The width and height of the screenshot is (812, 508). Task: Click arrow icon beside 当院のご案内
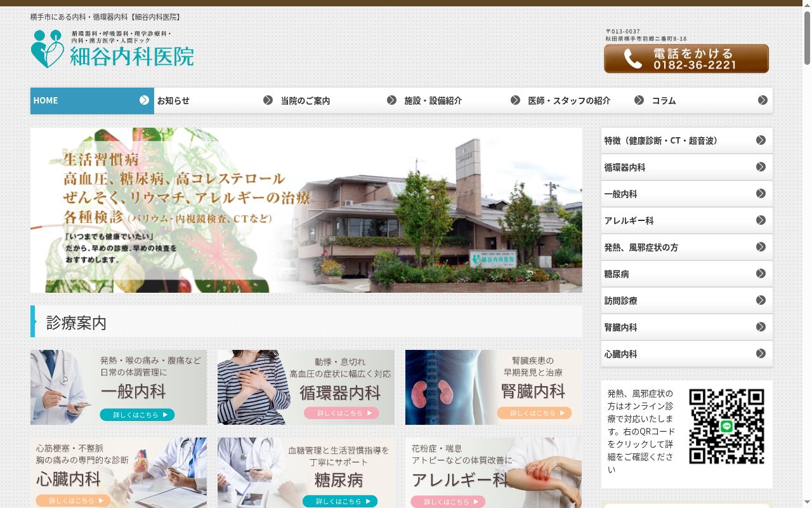pos(391,100)
